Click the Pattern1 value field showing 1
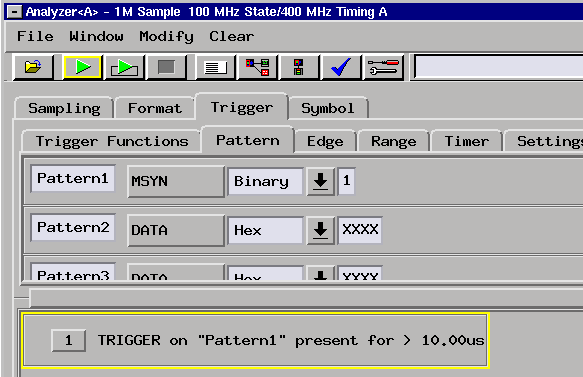 (346, 181)
